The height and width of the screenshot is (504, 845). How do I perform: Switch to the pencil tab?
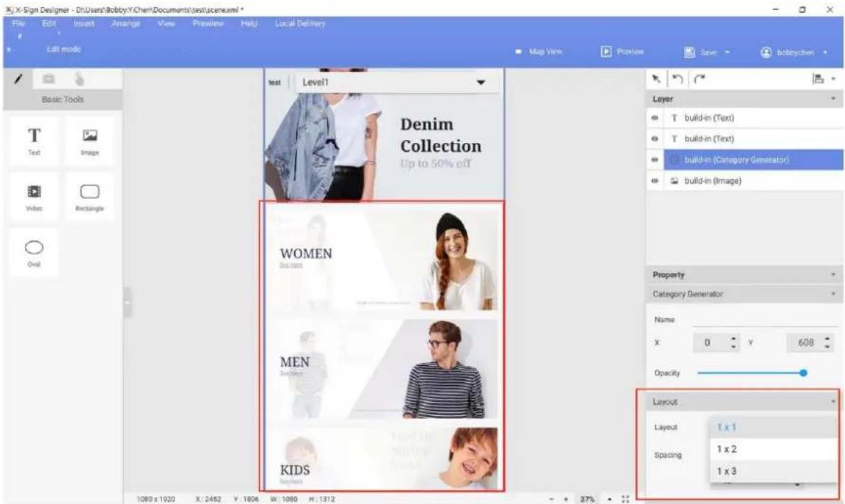click(18, 79)
